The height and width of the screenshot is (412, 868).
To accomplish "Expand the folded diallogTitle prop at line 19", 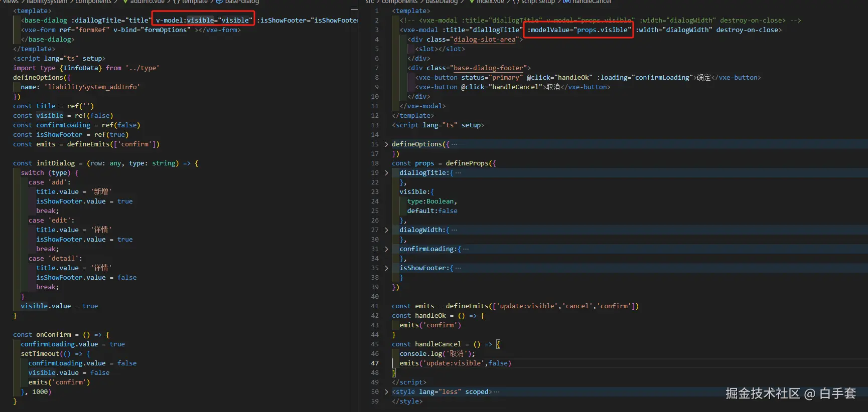I will point(386,173).
